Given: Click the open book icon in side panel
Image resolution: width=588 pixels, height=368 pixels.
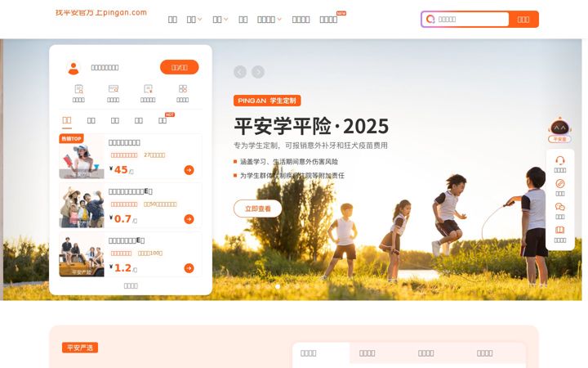Looking at the screenshot, I should click(560, 230).
